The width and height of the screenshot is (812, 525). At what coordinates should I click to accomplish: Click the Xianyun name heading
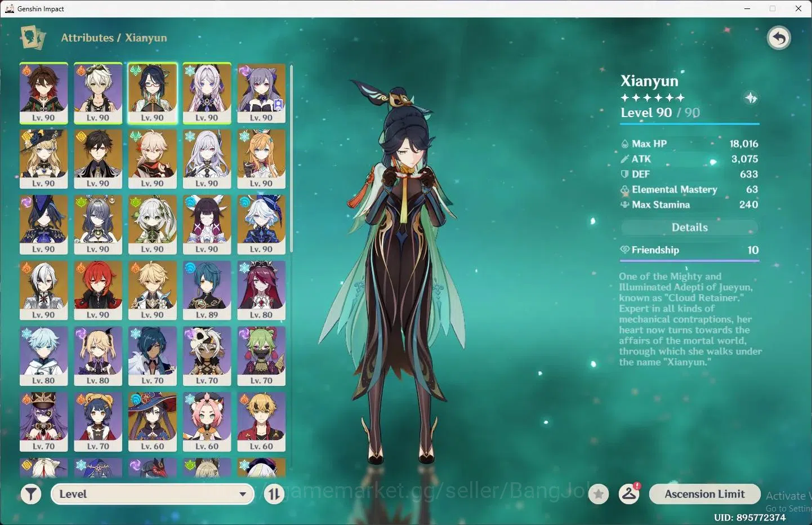click(649, 81)
